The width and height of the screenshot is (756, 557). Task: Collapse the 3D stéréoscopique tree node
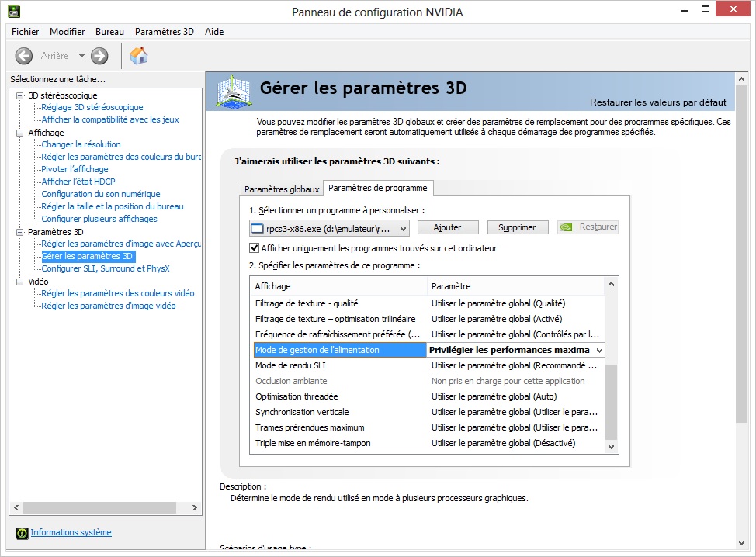tap(19, 95)
